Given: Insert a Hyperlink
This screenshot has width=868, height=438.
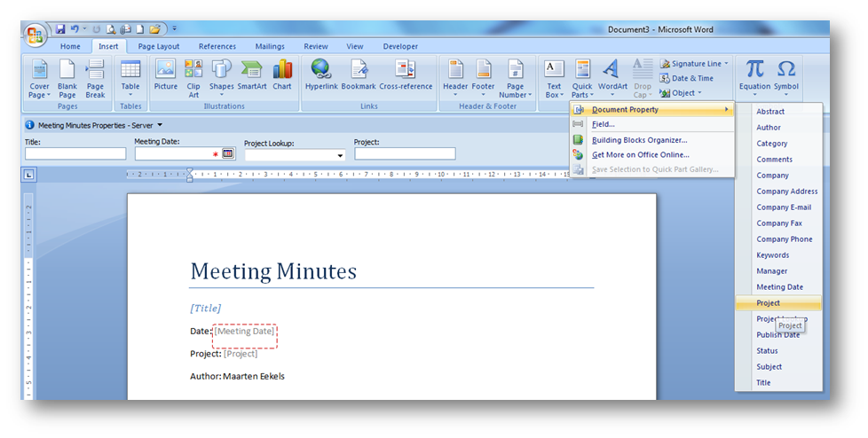Looking at the screenshot, I should point(321,74).
